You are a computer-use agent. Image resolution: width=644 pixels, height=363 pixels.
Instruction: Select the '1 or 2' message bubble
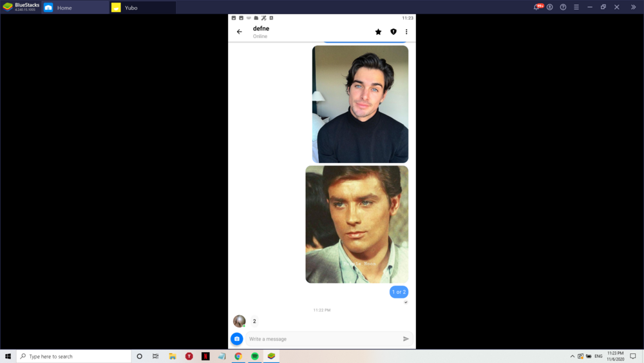tap(399, 292)
